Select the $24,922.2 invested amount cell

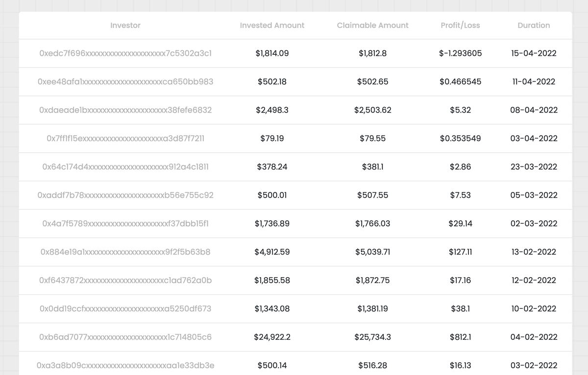(x=272, y=337)
